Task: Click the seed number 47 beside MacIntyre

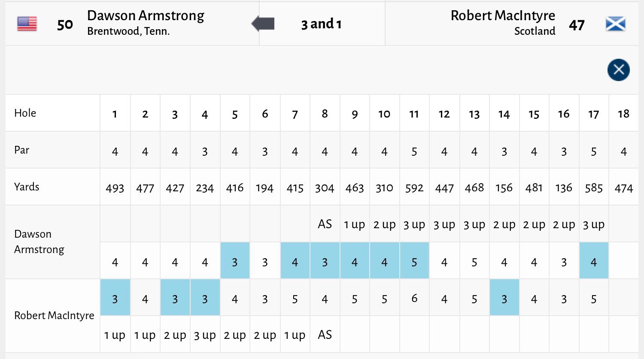Action: 577,25
